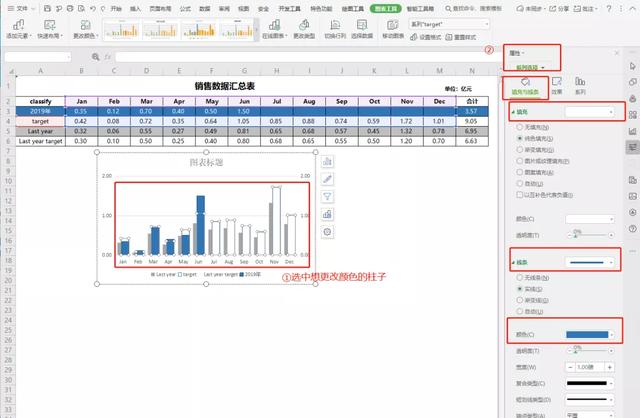This screenshot has width=640, height=418.
Task: Toggle invert if negative checkbox
Action: 520,195
